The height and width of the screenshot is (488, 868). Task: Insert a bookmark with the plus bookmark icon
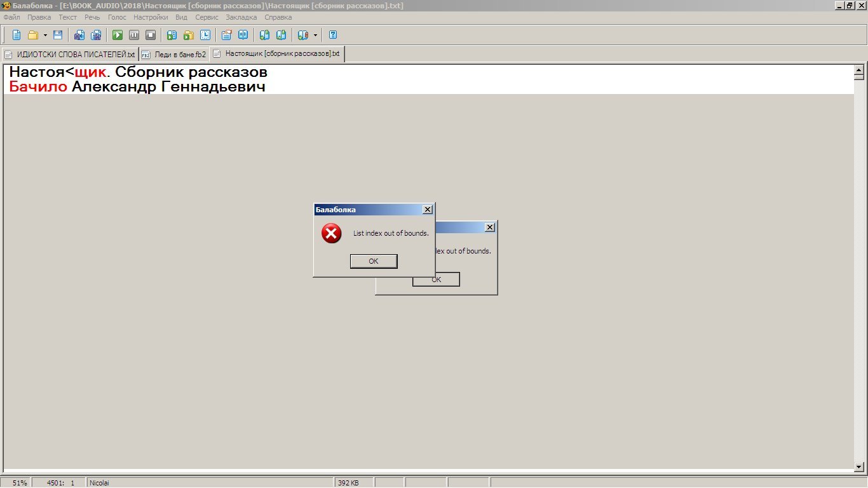point(264,35)
